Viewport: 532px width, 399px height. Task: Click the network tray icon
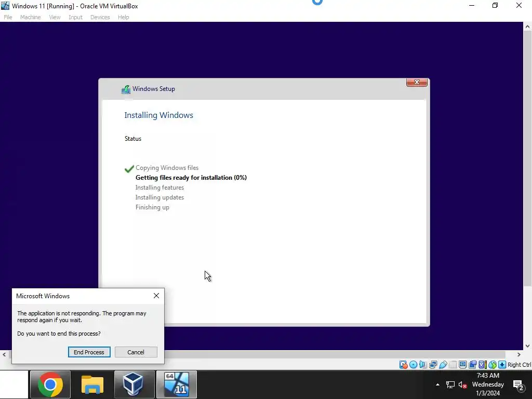(x=450, y=385)
